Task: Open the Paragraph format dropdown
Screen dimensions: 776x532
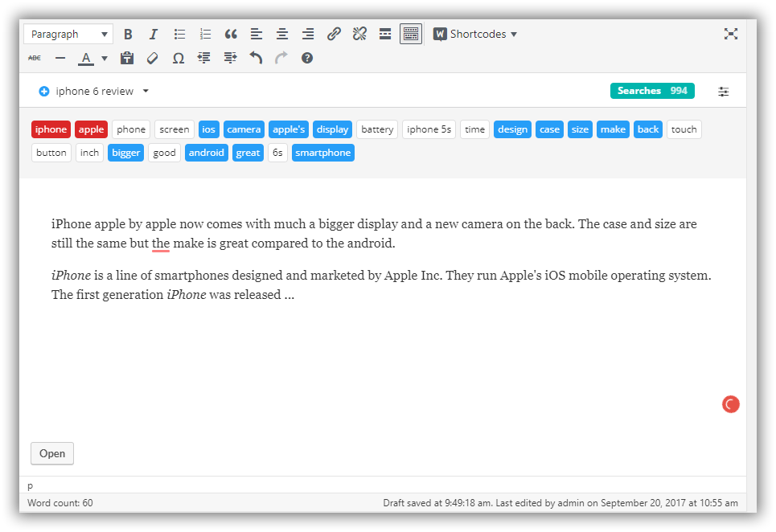Action: 68,34
